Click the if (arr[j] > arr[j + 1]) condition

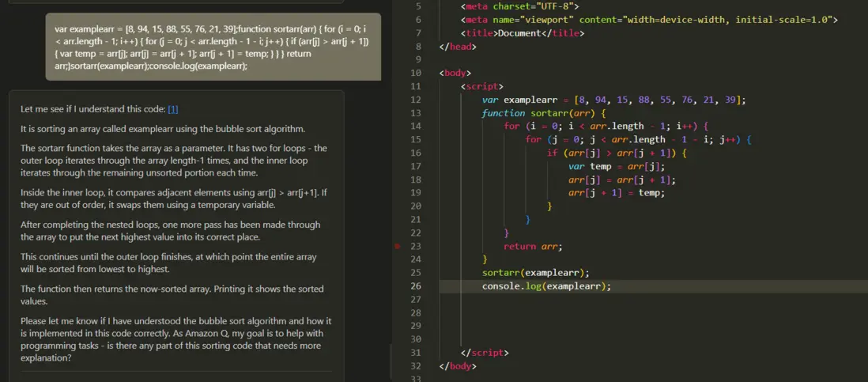click(617, 153)
